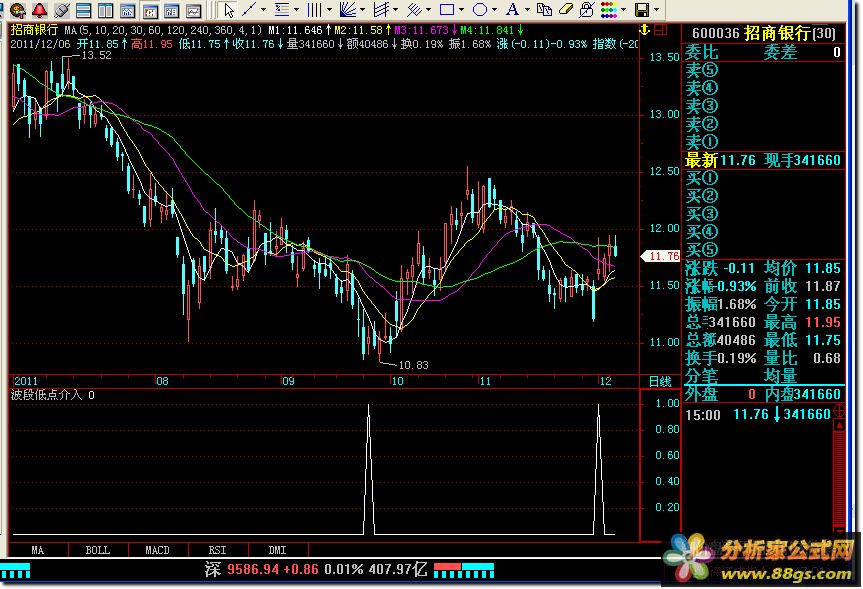Select the Gann fan lines tool

click(348, 9)
